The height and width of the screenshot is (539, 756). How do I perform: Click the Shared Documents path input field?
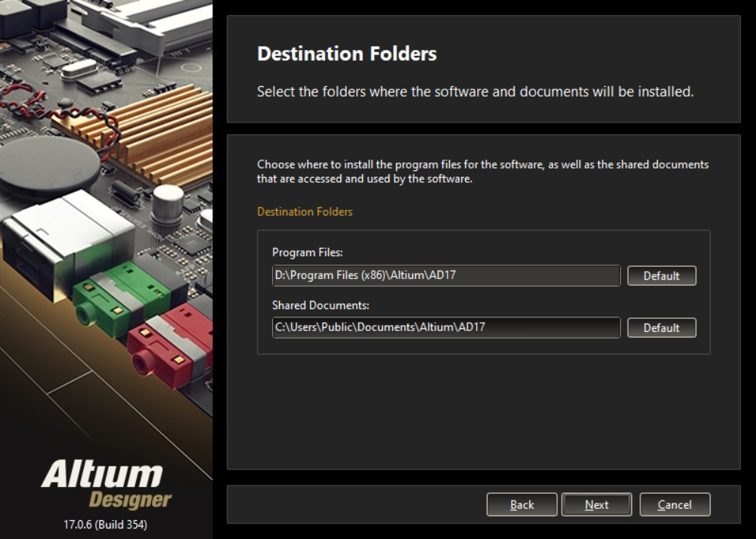coord(446,327)
